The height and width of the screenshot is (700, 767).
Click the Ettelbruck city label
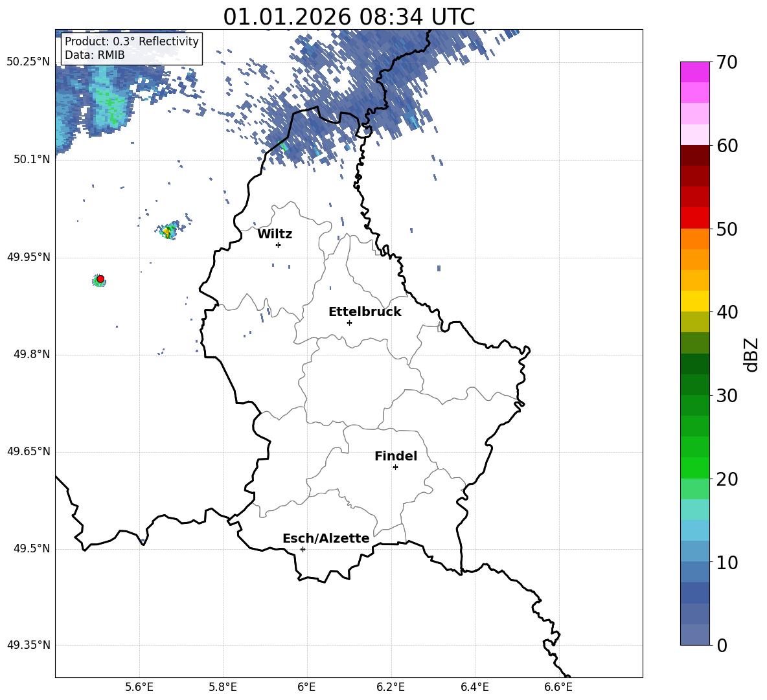coord(365,312)
